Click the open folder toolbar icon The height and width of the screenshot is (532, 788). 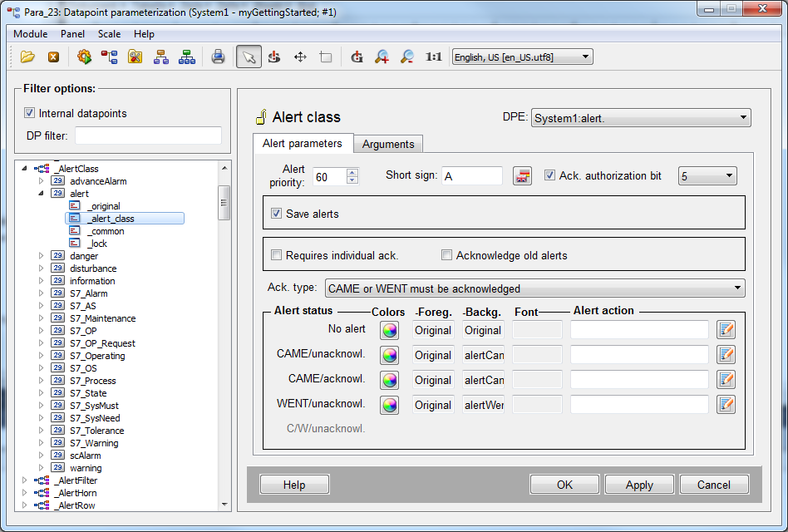[x=27, y=57]
